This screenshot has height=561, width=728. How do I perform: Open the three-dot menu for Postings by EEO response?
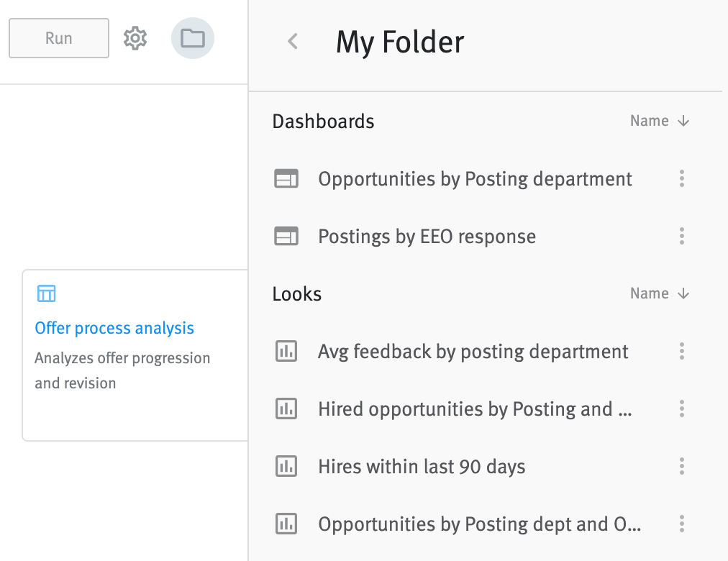pyautogui.click(x=681, y=236)
